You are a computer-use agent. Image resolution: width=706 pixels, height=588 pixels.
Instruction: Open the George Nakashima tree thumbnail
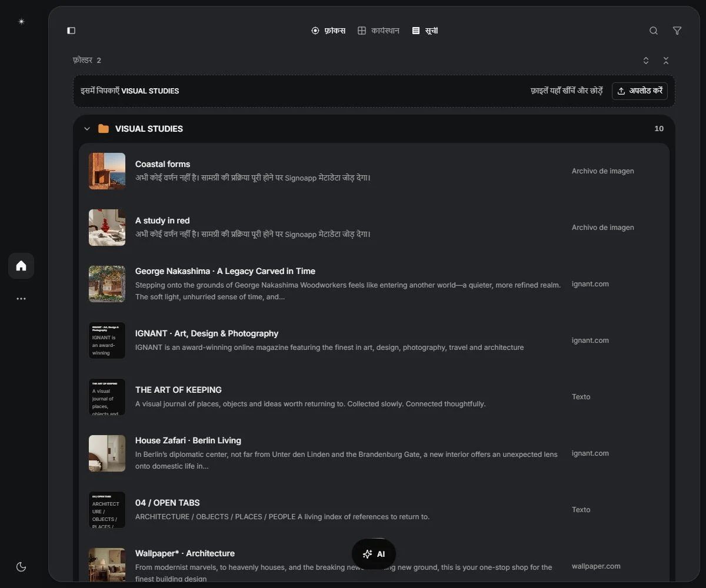point(107,284)
